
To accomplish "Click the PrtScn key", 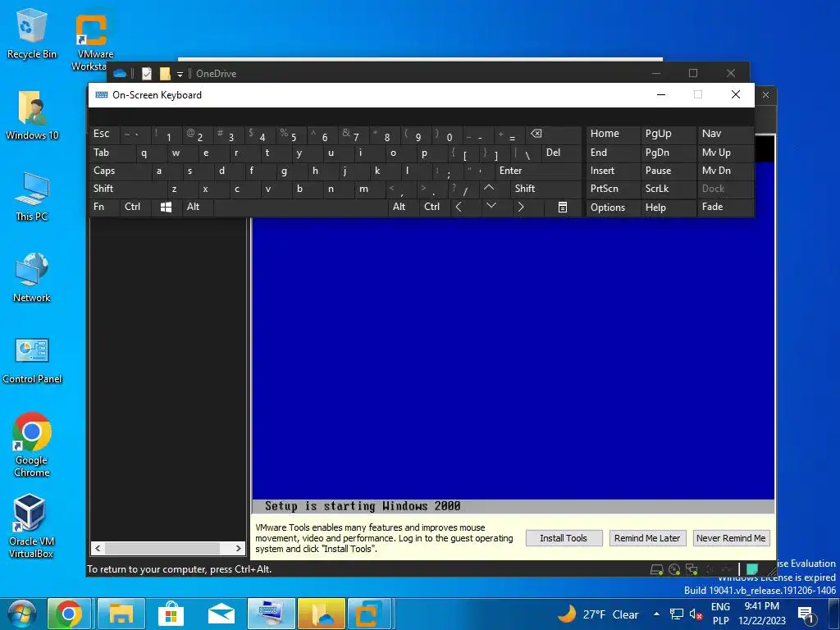I will point(612,189).
